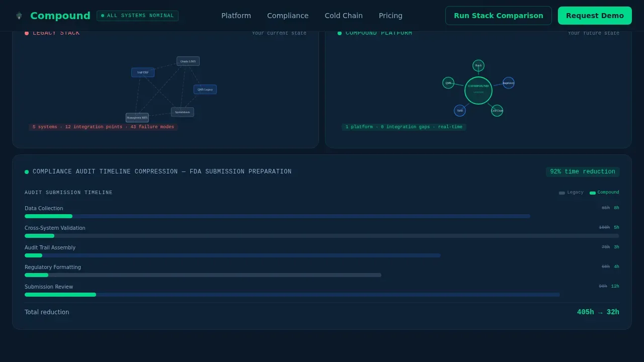The height and width of the screenshot is (362, 644).
Task: Click 'Your current state' caption
Action: 279,33
